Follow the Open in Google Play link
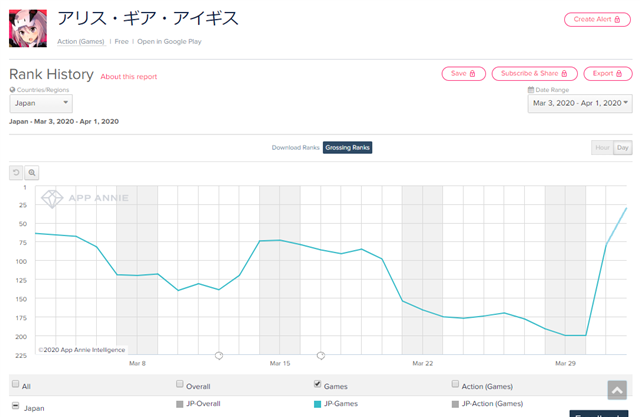 click(169, 42)
